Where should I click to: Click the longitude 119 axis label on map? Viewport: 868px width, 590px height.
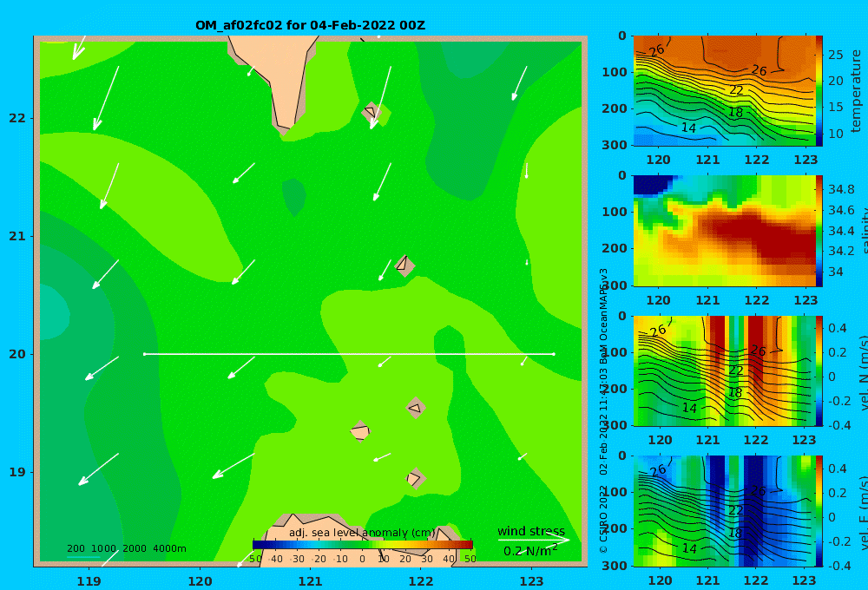tap(89, 581)
